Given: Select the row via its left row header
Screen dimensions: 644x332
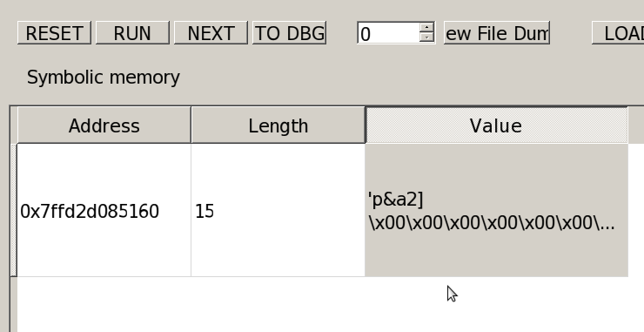Looking at the screenshot, I should (14, 210).
